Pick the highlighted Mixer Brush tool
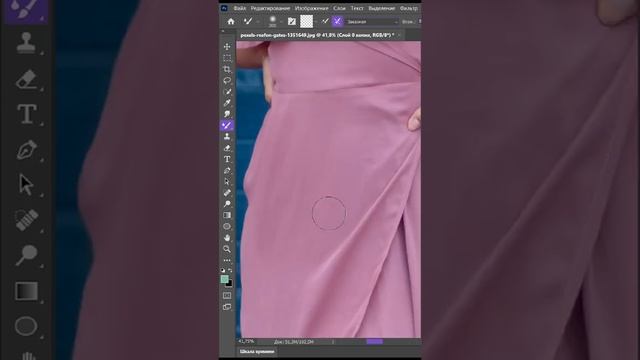 227,125
